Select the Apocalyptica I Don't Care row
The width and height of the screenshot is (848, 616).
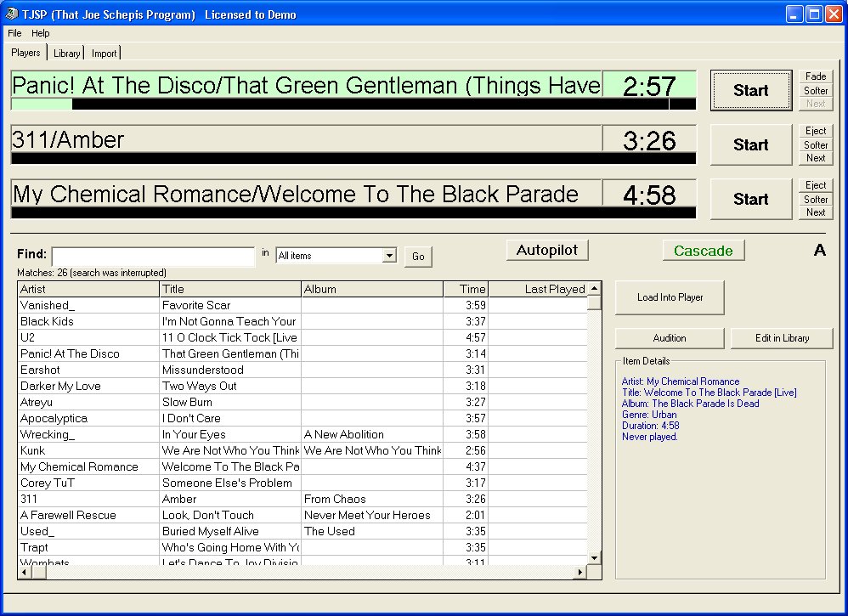point(302,418)
